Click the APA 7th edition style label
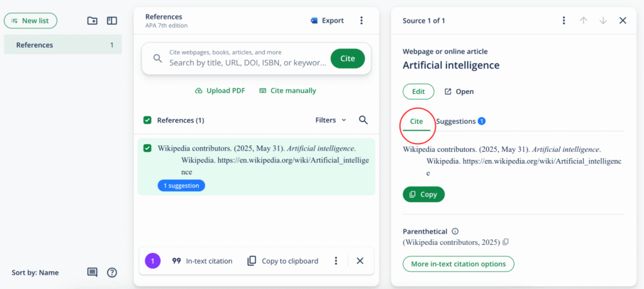The width and height of the screenshot is (644, 289). click(166, 25)
